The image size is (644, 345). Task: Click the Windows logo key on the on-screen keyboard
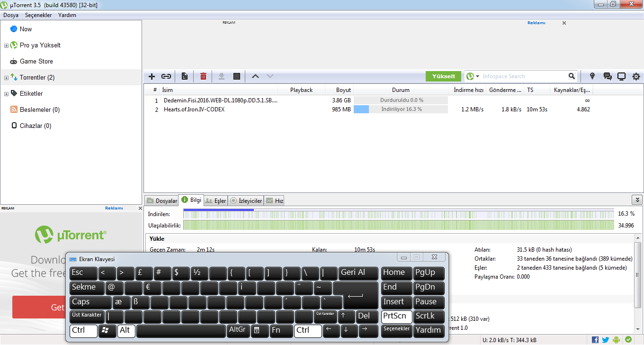107,331
